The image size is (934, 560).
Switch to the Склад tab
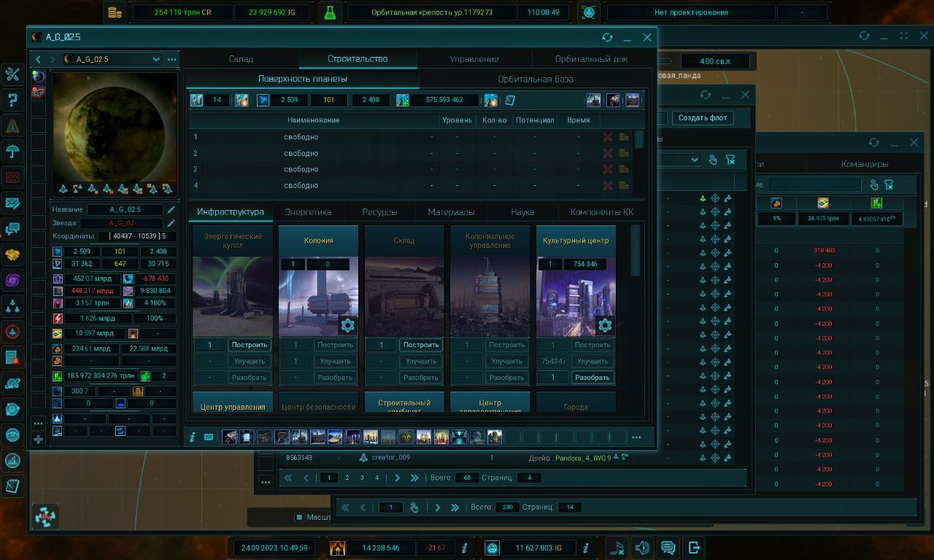coord(241,59)
